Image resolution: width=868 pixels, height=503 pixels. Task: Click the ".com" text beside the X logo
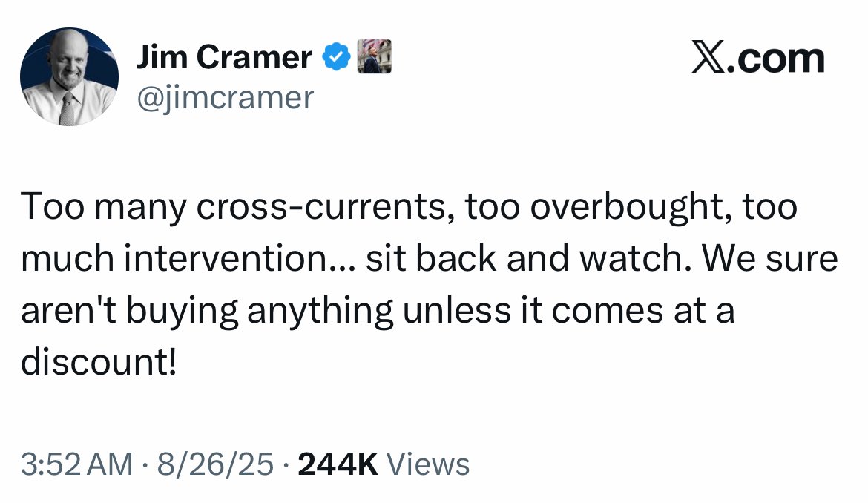[777, 59]
